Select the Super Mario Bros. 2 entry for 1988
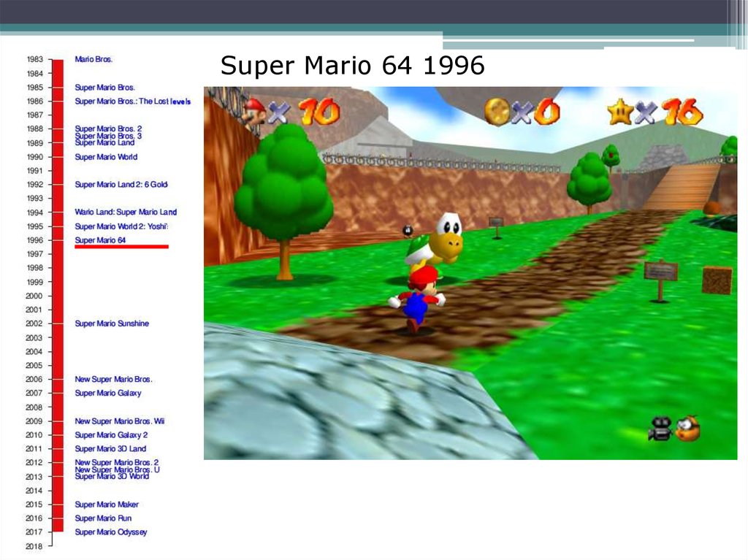 click(x=108, y=129)
